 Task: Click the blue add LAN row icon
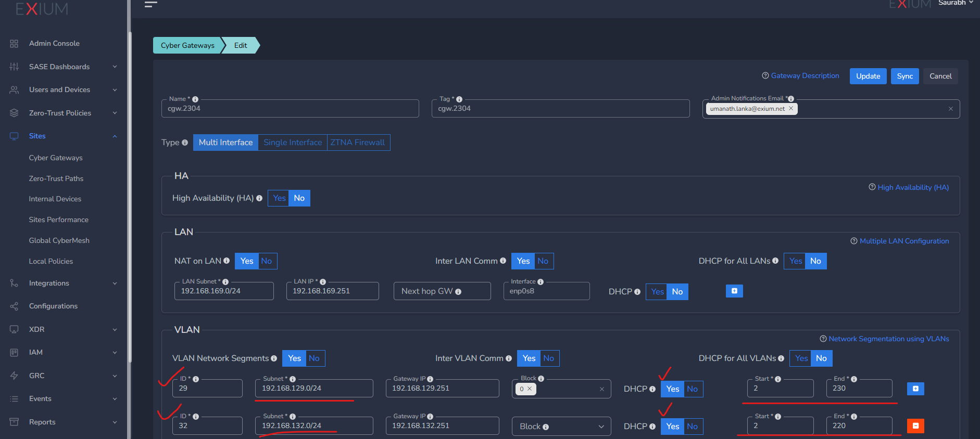point(734,291)
